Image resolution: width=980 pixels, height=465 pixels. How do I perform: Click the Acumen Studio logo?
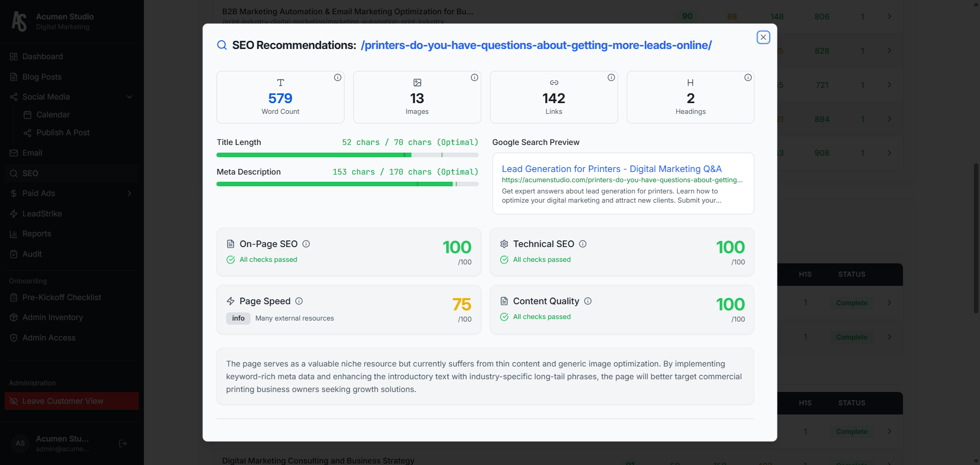[x=19, y=21]
